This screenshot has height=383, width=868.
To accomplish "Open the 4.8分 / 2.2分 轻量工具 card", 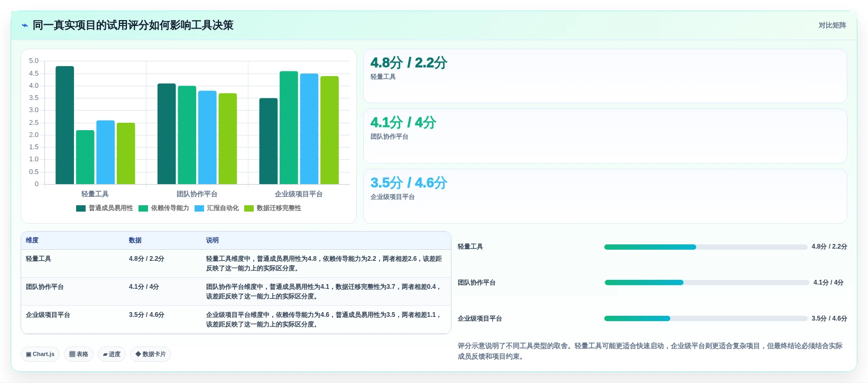I will [x=605, y=76].
